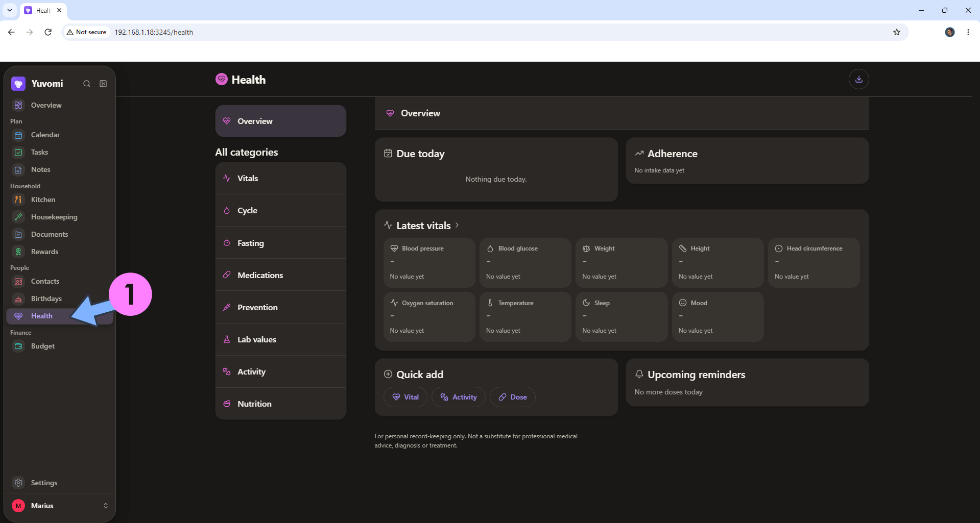Open the Notes section
Viewport: 980px width, 523px height.
[x=60, y=169]
